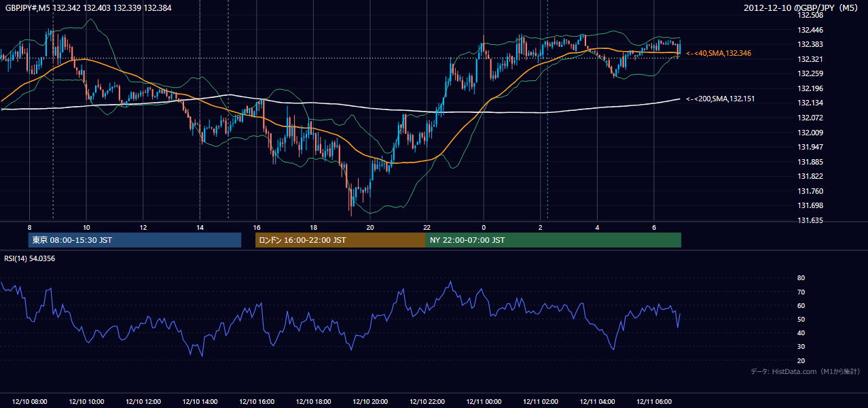Click the bottom time label 12/11 00:00
Image resolution: width=868 pixels, height=408 pixels.
click(484, 402)
